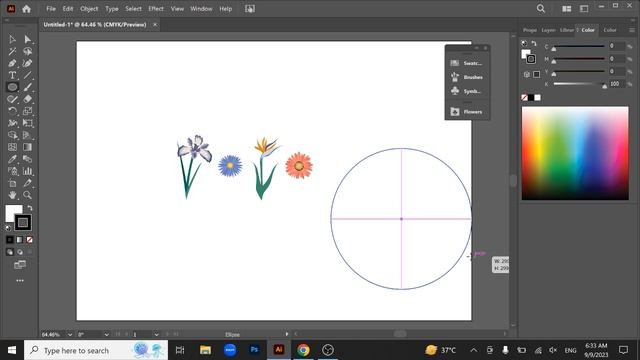Select the Column Graph tool

27,171
